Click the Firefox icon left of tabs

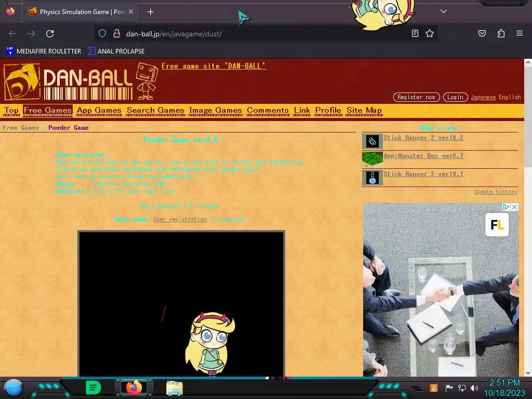coord(10,11)
